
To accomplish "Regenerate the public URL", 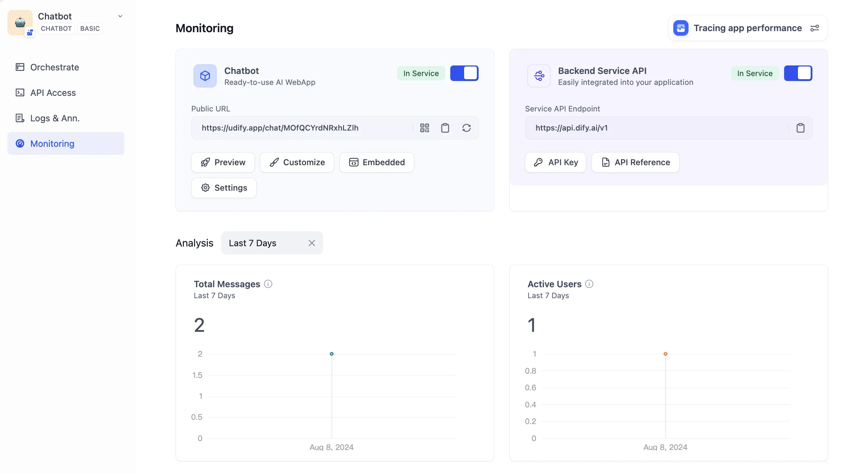I will tap(466, 128).
